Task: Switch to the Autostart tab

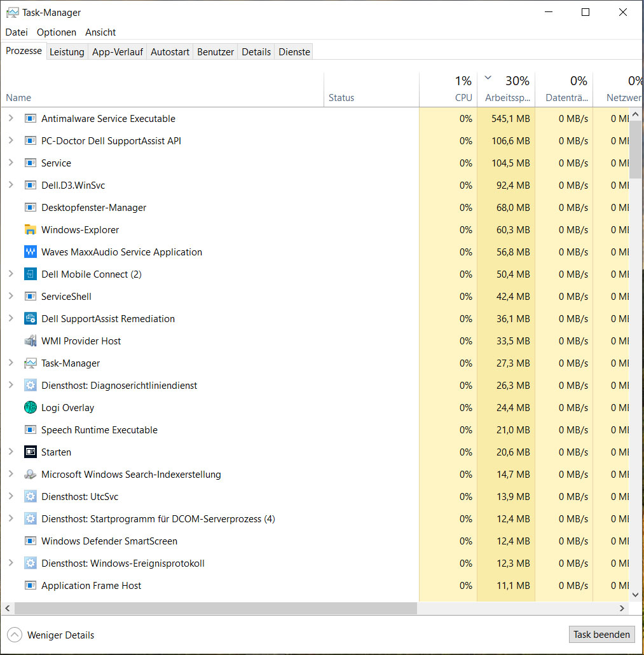Action: [170, 52]
